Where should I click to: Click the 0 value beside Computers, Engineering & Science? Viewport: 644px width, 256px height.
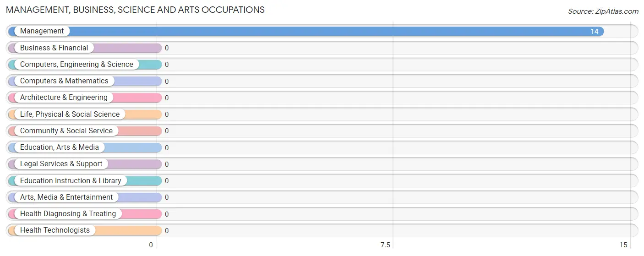167,65
